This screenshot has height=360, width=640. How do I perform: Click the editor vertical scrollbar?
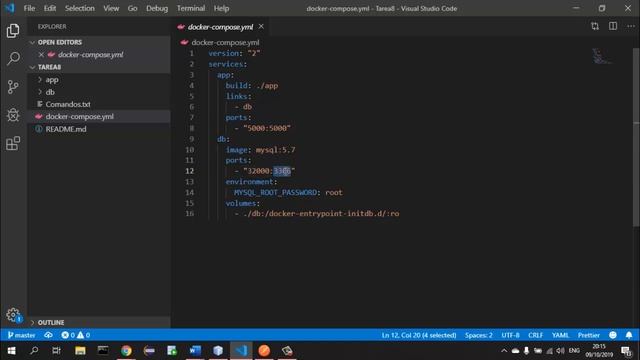(636, 137)
